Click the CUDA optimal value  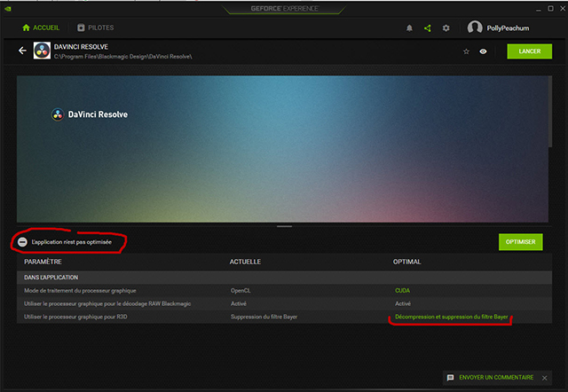pos(402,291)
